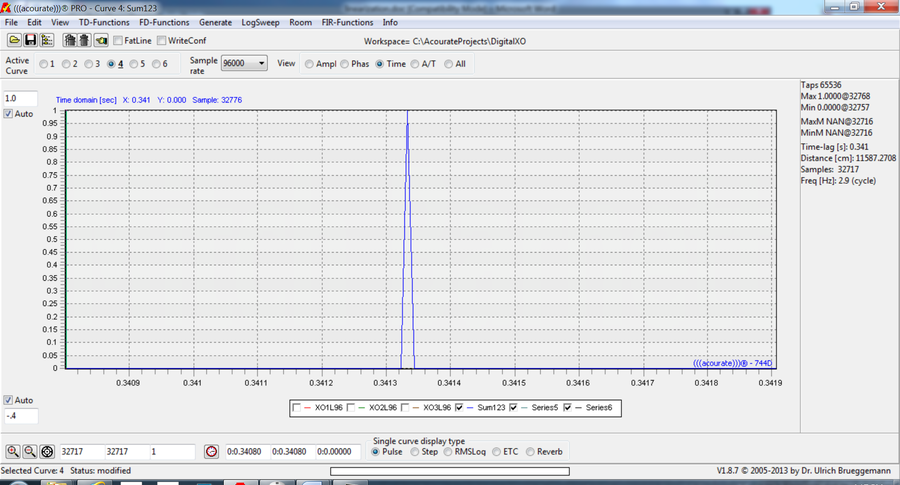This screenshot has height=485, width=900.
Task: Click the zoom in magnifier icon
Action: [x=13, y=452]
